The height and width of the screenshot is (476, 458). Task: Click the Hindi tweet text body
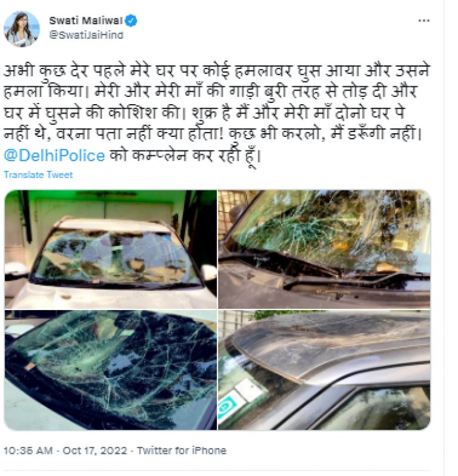[x=216, y=113]
